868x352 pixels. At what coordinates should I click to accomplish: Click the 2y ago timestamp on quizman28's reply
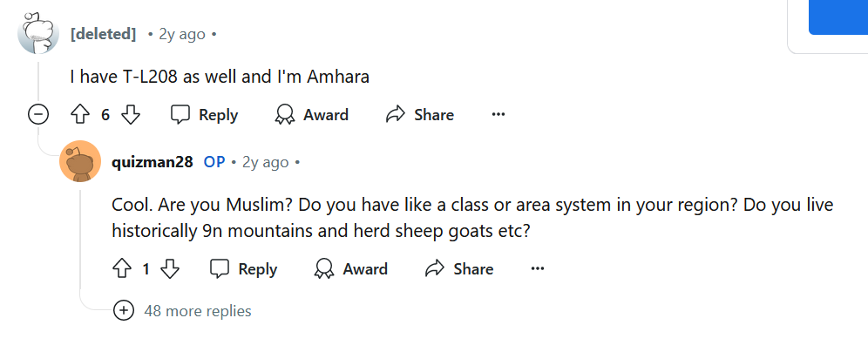265,162
